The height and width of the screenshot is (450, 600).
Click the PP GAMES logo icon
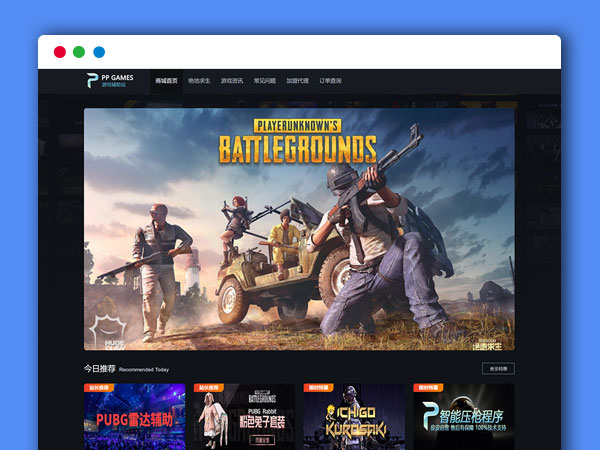pos(93,80)
